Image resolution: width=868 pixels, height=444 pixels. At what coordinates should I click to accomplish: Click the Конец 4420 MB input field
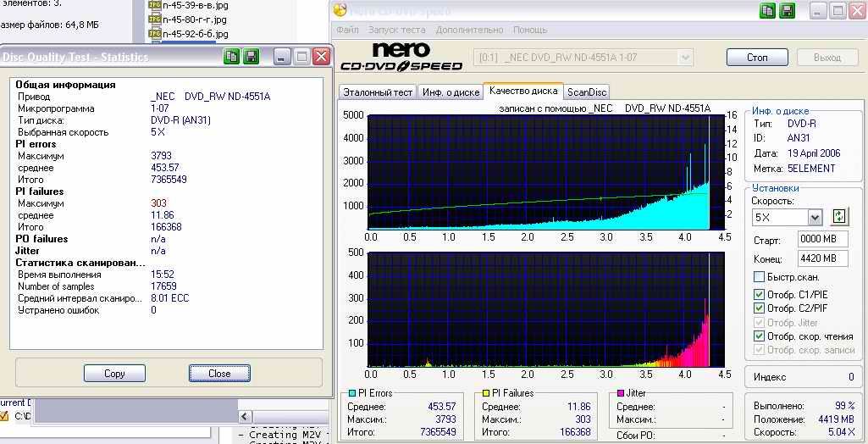(823, 258)
